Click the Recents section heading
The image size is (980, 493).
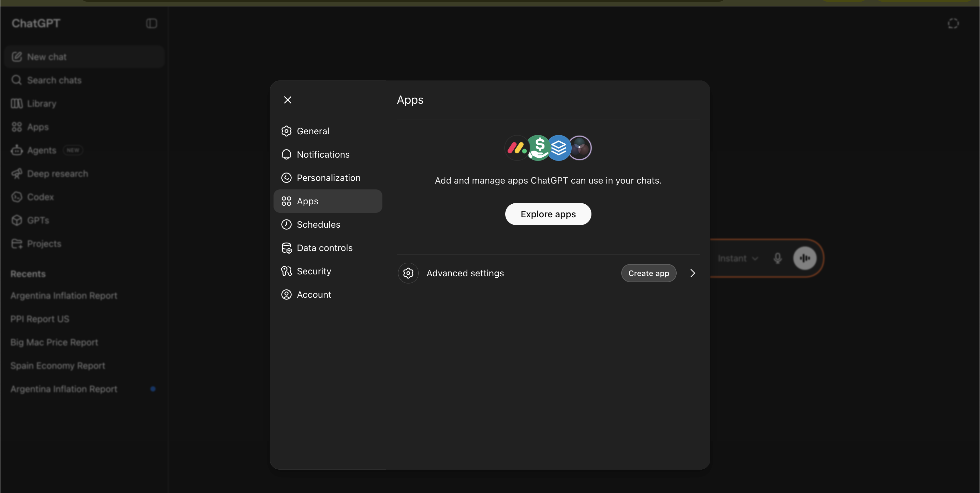(x=28, y=274)
